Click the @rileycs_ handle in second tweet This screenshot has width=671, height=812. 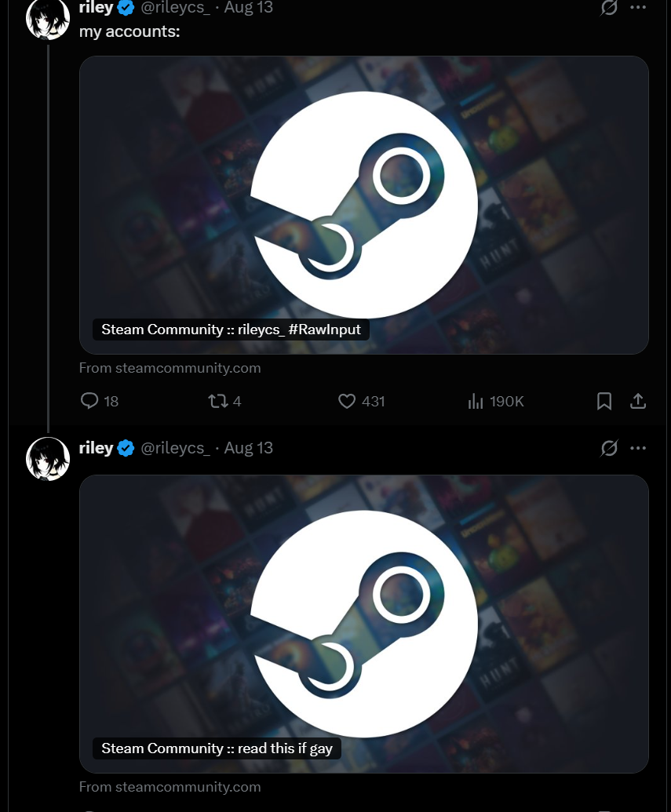click(175, 448)
